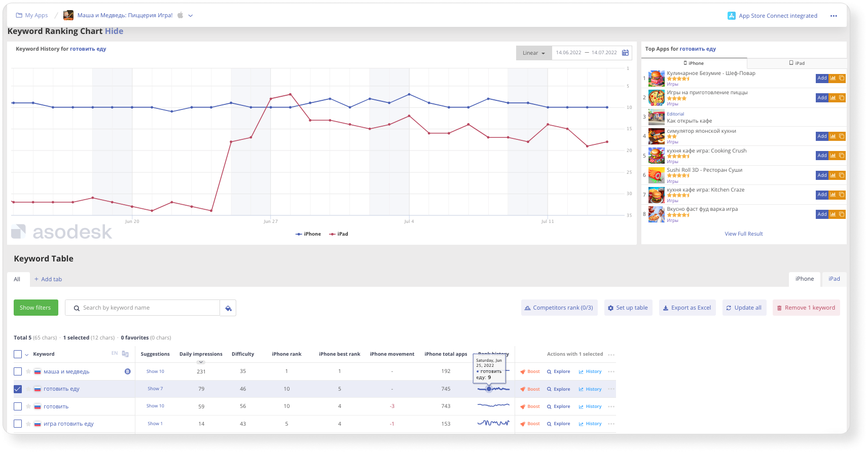Click App Store Connect integrated icon
The width and height of the screenshot is (868, 452).
(x=732, y=16)
